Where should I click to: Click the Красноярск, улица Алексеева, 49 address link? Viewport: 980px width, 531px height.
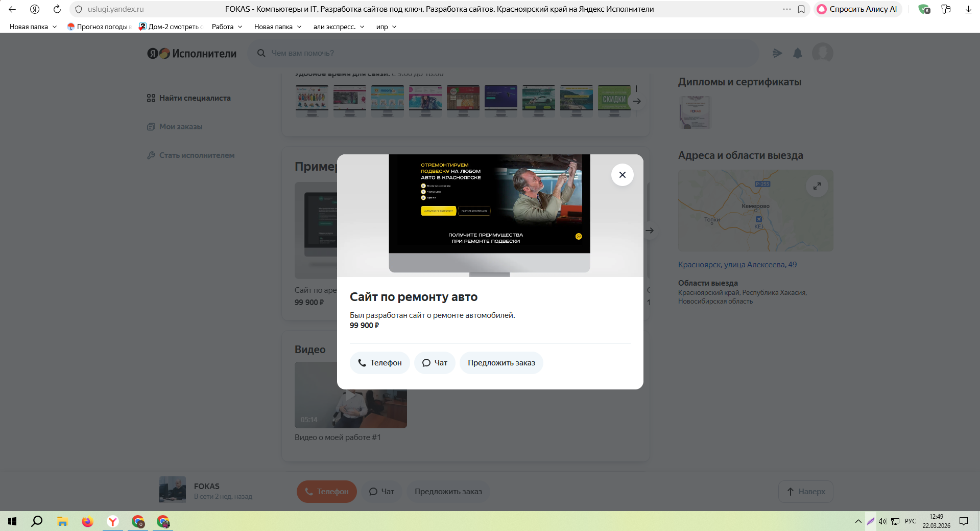(737, 265)
